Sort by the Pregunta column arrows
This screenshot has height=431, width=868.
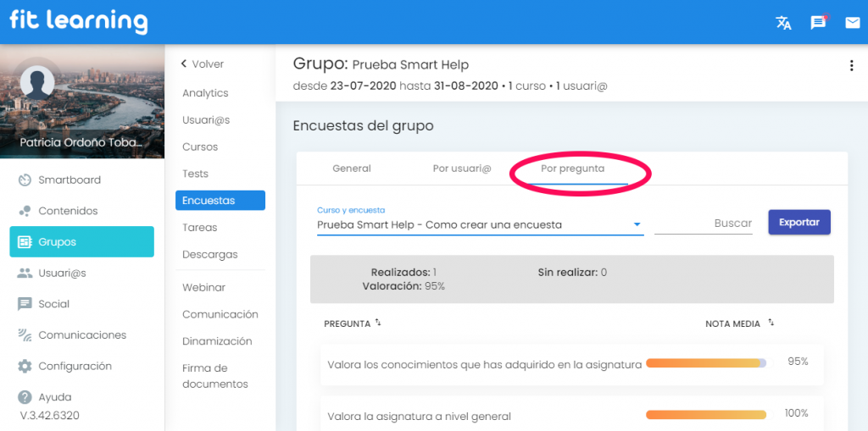click(378, 323)
